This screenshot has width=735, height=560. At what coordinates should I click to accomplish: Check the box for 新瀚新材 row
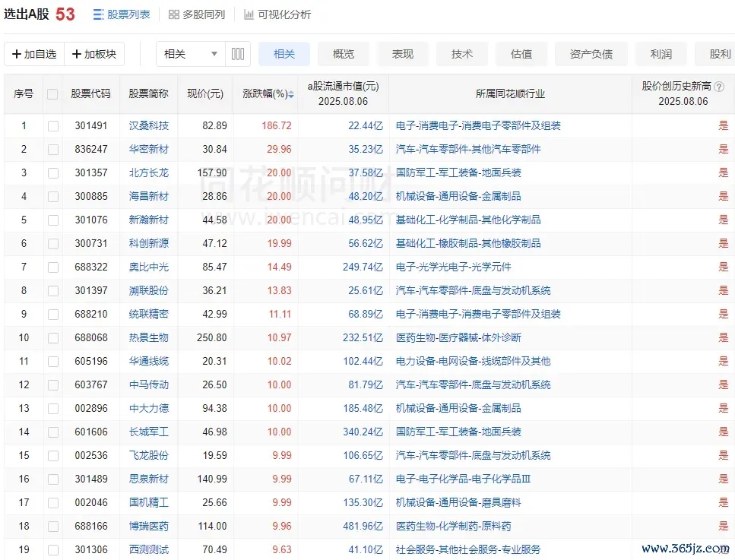point(53,220)
